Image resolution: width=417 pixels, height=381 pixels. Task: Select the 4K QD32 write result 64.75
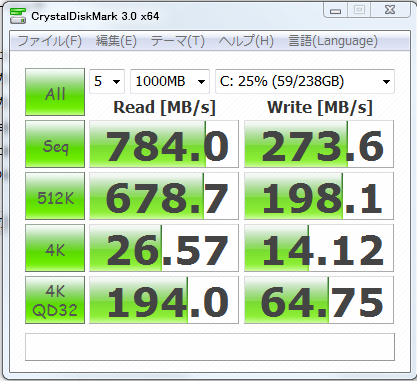click(319, 300)
